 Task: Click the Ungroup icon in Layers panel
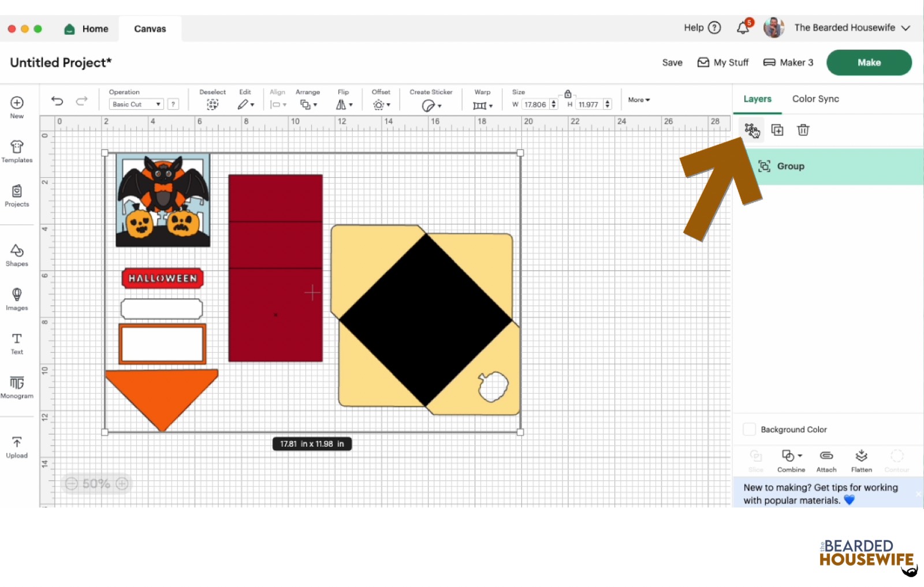[751, 130]
